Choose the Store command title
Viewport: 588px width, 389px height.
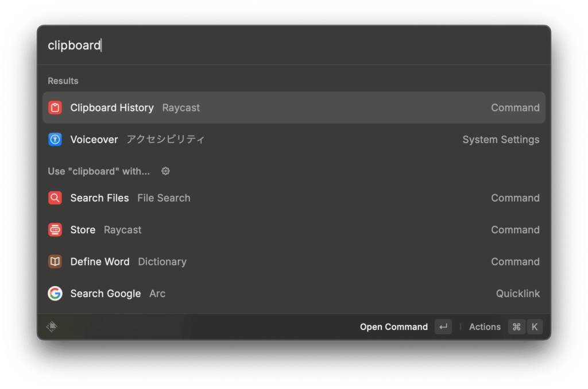[x=83, y=230]
